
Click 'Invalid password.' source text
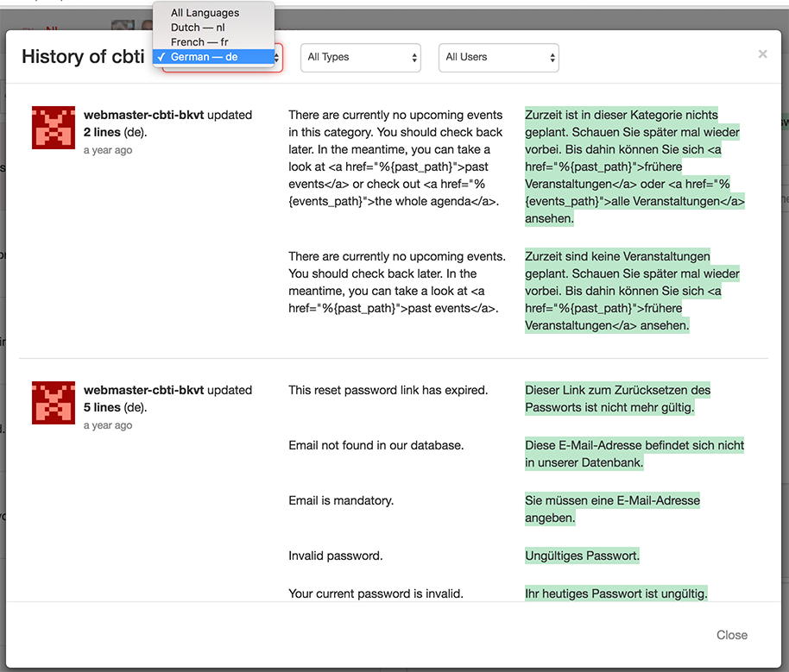click(x=336, y=556)
